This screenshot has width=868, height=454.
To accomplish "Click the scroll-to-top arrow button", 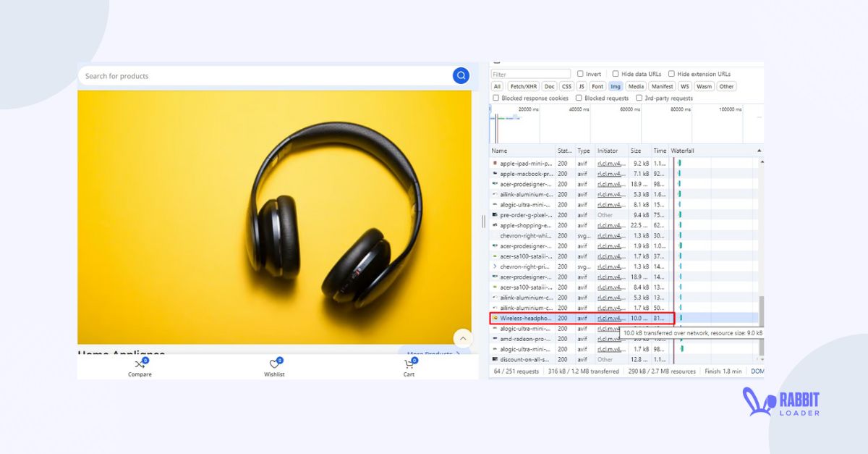I will pyautogui.click(x=463, y=337).
